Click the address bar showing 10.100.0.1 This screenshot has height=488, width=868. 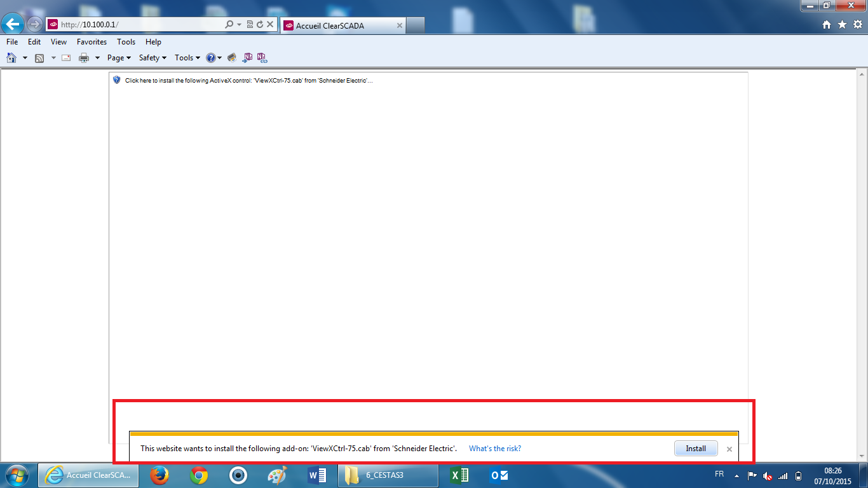[140, 25]
